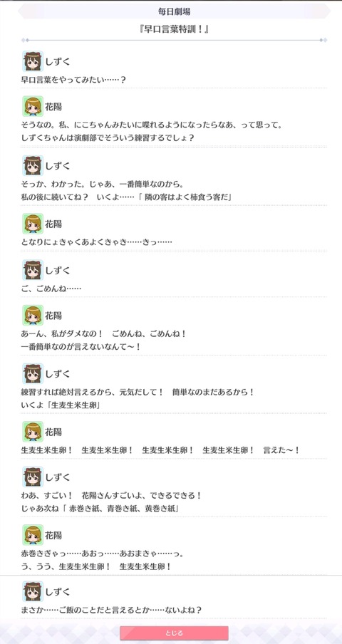Select Shizuku's avatar above そっか、わかった
The height and width of the screenshot is (644, 342).
click(33, 165)
